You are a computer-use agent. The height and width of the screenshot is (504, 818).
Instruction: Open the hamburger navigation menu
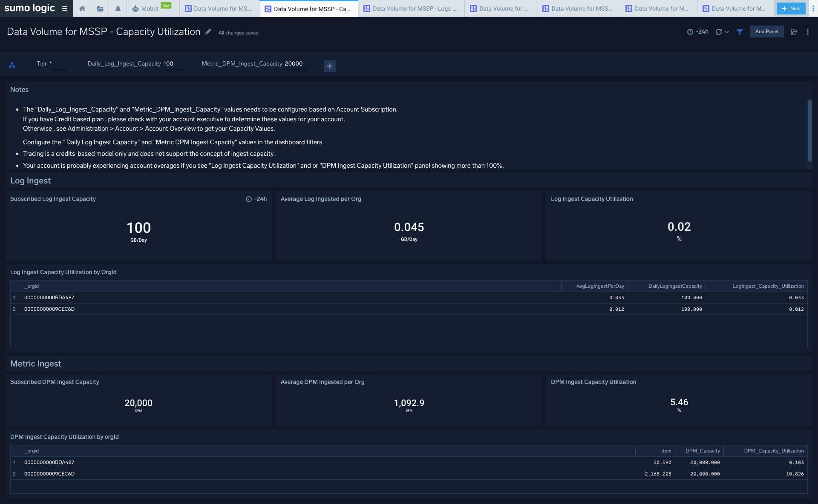click(x=65, y=9)
